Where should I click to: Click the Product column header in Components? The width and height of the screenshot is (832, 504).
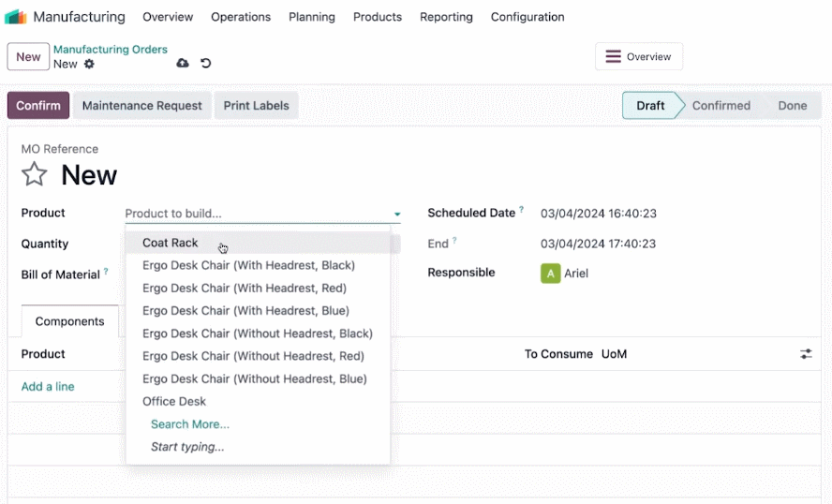[x=43, y=354]
